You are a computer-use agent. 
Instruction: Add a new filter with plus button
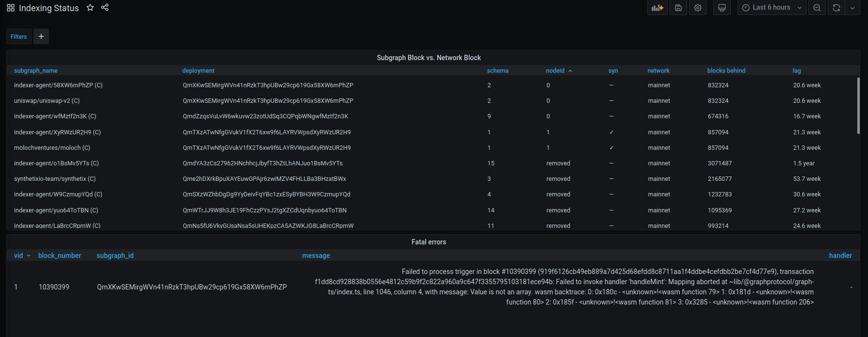pyautogui.click(x=41, y=36)
